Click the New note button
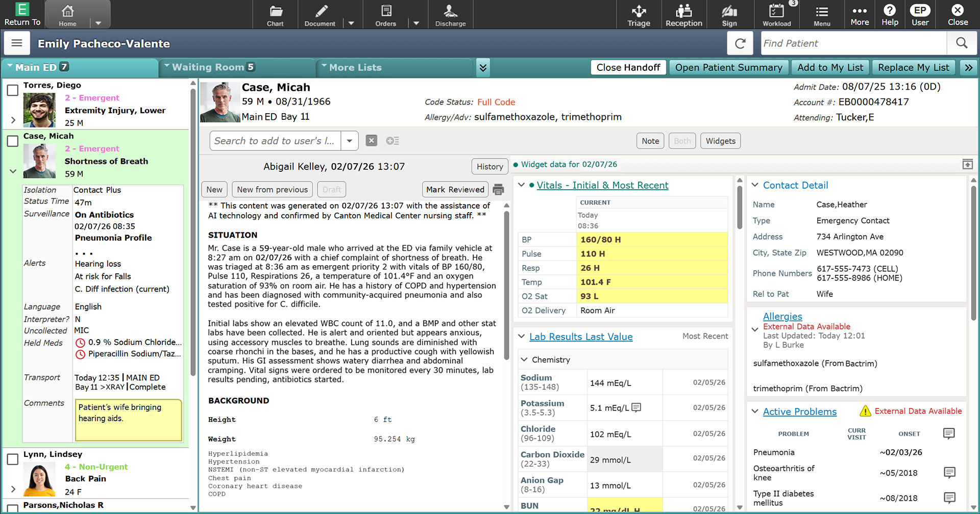 214,189
